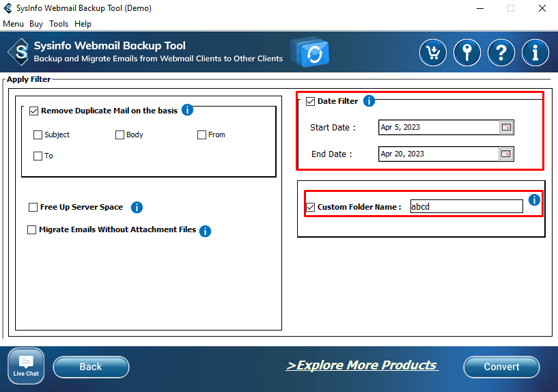The height and width of the screenshot is (392, 558).
Task: Open the question mark help icon
Action: (501, 53)
